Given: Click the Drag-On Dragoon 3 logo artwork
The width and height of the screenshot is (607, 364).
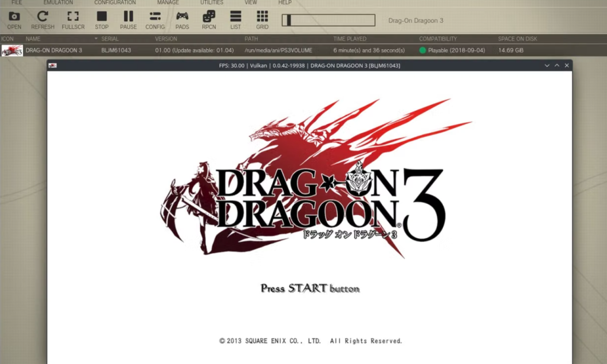Looking at the screenshot, I should pyautogui.click(x=315, y=179).
